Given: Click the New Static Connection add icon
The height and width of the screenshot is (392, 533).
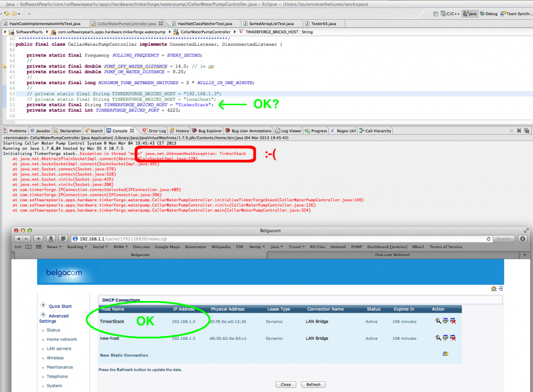Looking at the screenshot, I should point(446,354).
